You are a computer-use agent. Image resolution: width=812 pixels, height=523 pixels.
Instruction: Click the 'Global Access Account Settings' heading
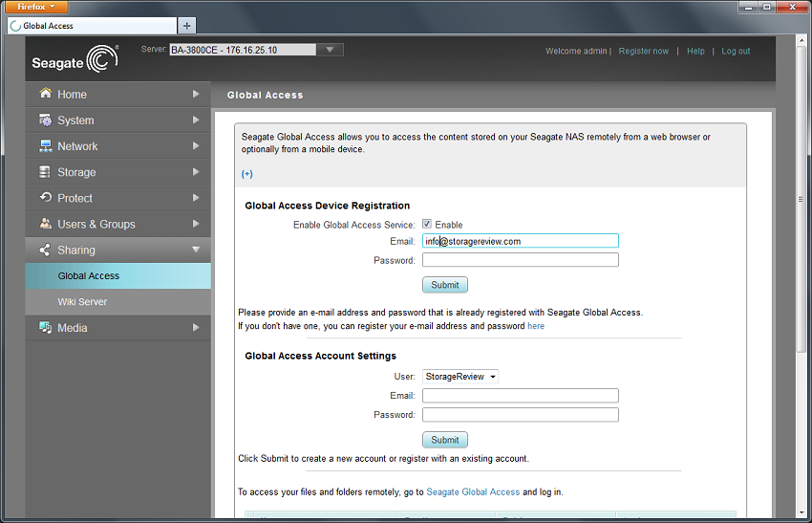tap(321, 356)
